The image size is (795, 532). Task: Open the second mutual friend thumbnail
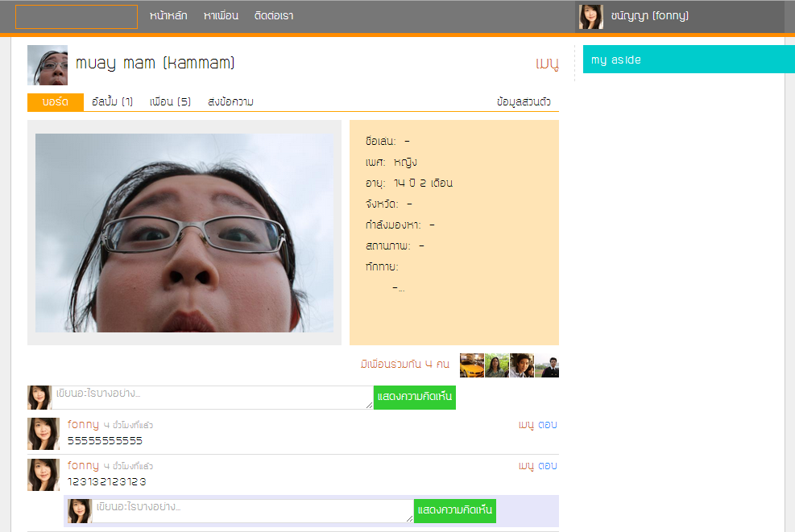[497, 365]
